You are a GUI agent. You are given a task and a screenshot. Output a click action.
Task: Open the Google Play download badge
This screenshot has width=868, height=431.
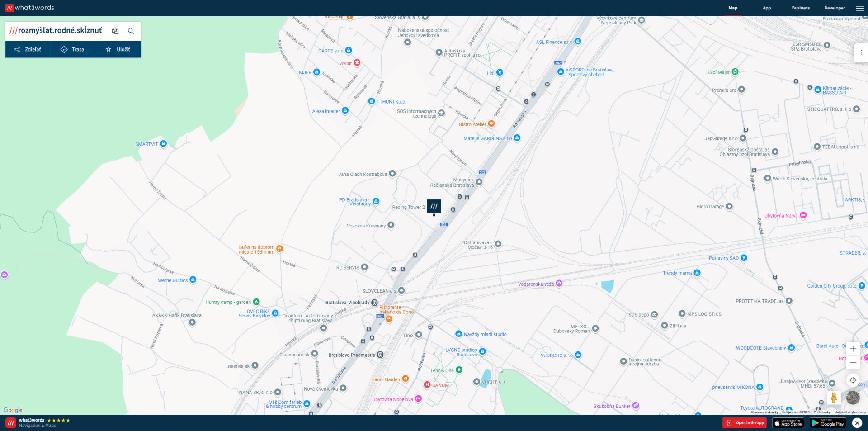coord(827,423)
